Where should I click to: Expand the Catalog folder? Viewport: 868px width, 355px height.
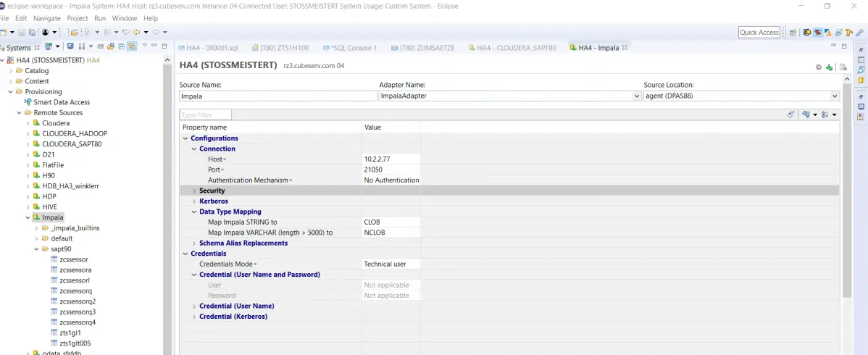[x=11, y=71]
